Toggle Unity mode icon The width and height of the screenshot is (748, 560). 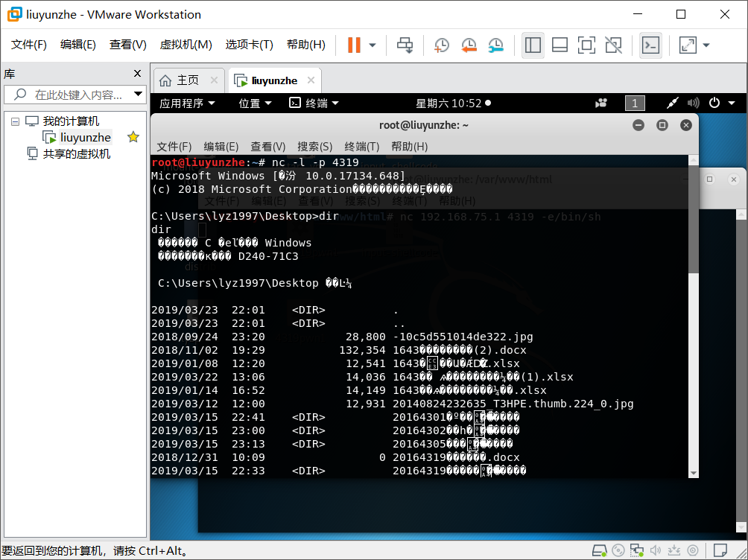pyautogui.click(x=613, y=45)
